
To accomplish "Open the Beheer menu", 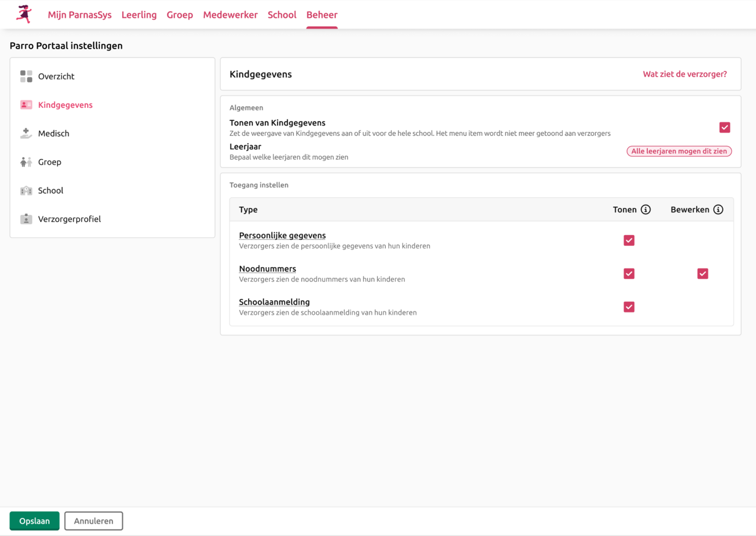I will tap(322, 15).
